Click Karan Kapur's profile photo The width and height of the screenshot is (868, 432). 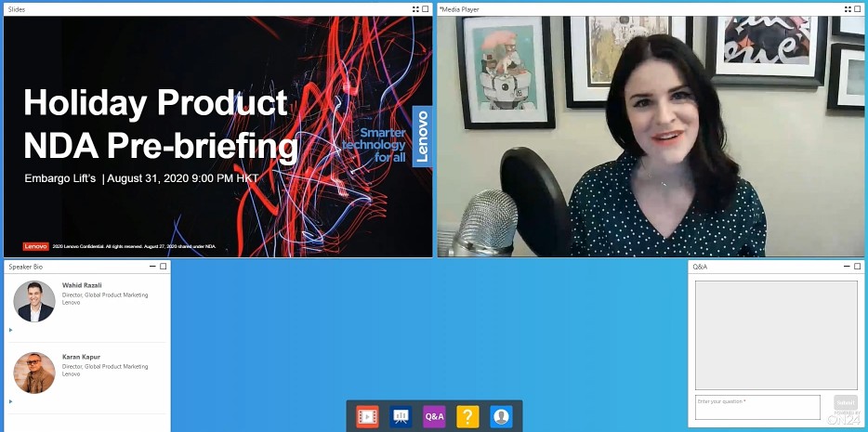[34, 373]
